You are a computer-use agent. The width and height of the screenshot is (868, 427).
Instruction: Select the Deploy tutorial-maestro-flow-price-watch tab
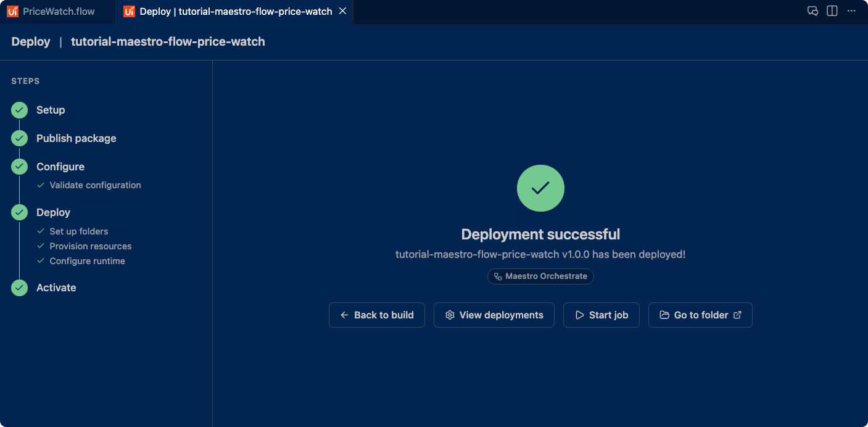pos(234,11)
